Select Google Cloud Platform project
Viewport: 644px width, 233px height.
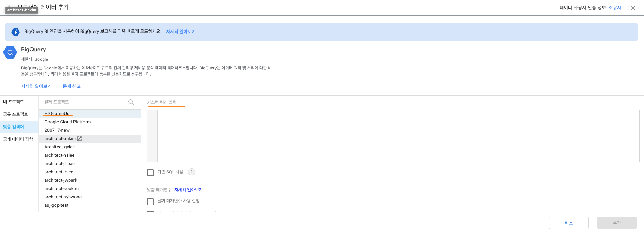point(90,122)
